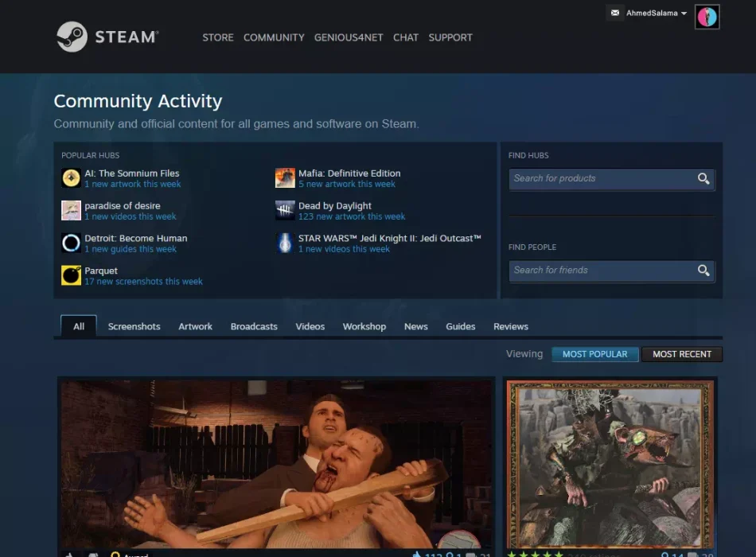Click '1 new guides this week' text

(131, 249)
